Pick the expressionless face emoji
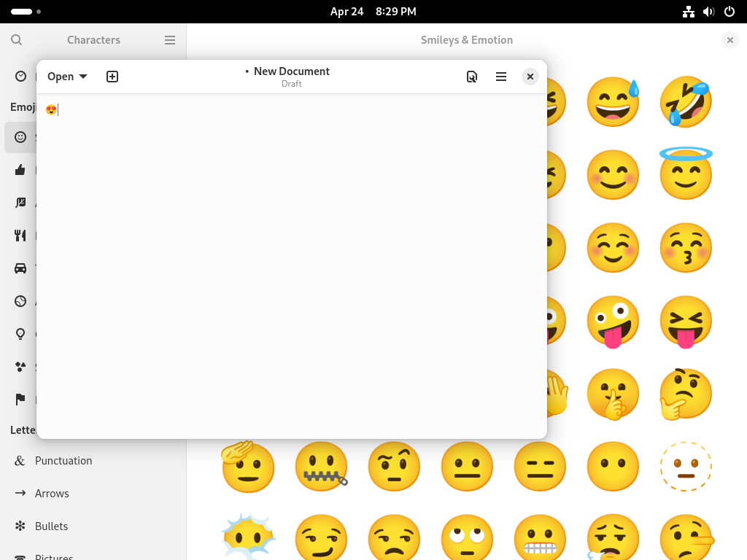The height and width of the screenshot is (560, 747). (x=540, y=466)
